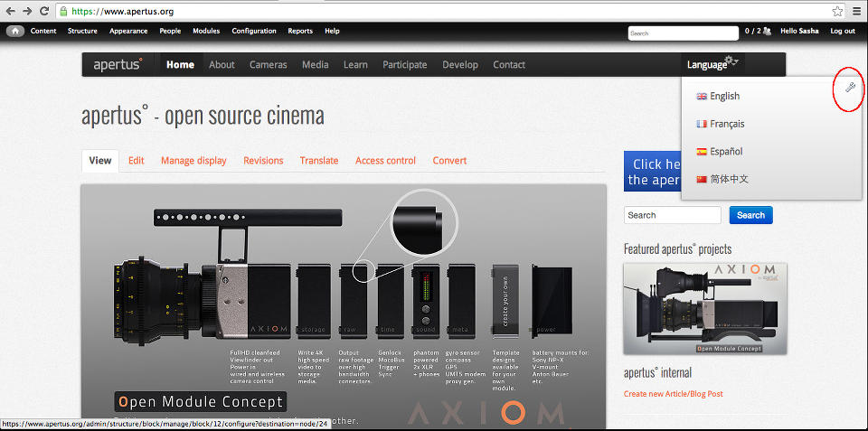Screen dimensions: 868x431
Task: Open Modules admin menu
Action: [206, 31]
